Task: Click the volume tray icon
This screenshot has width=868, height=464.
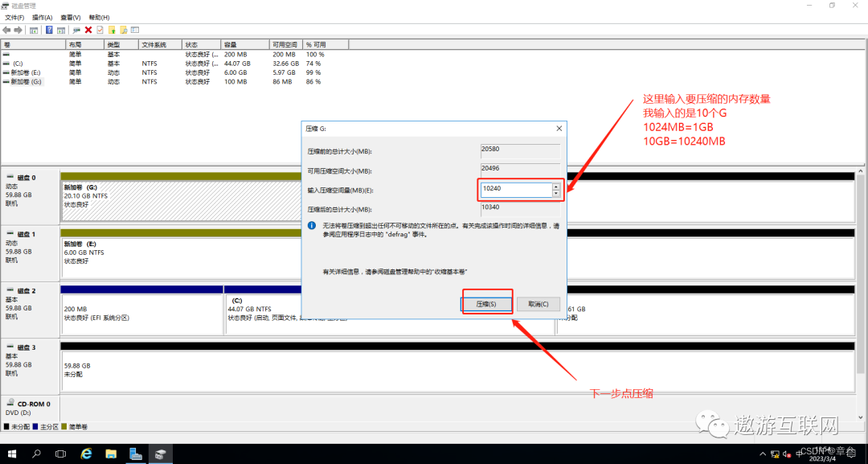Action: (x=787, y=454)
